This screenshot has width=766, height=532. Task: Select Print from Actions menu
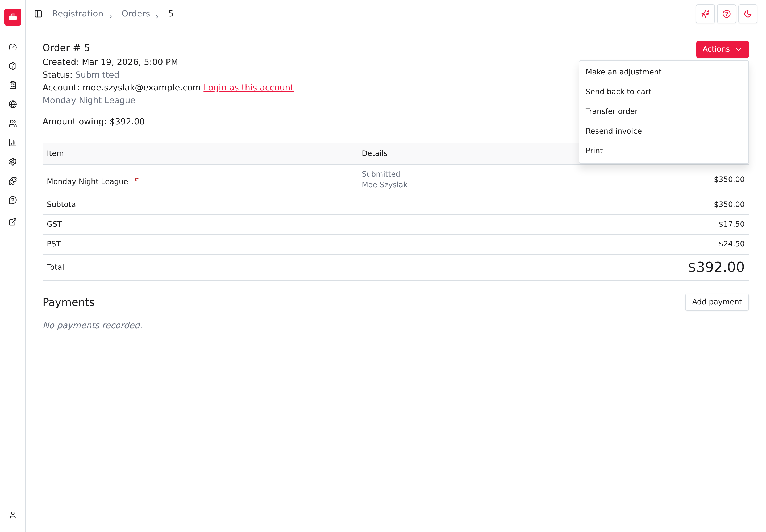point(664,151)
